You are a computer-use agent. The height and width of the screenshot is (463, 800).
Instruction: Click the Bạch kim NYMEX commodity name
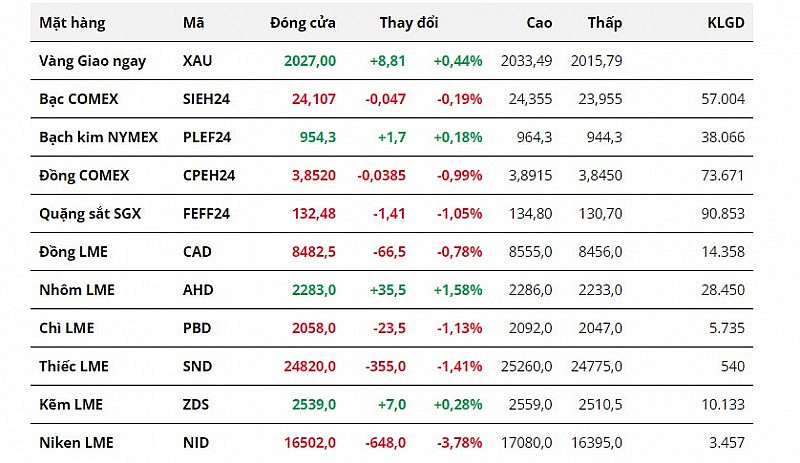(x=98, y=137)
